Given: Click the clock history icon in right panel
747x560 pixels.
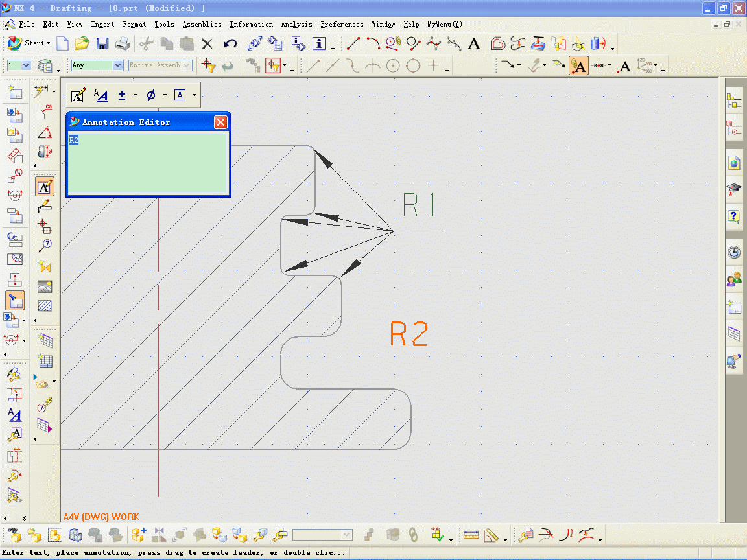Looking at the screenshot, I should click(734, 252).
